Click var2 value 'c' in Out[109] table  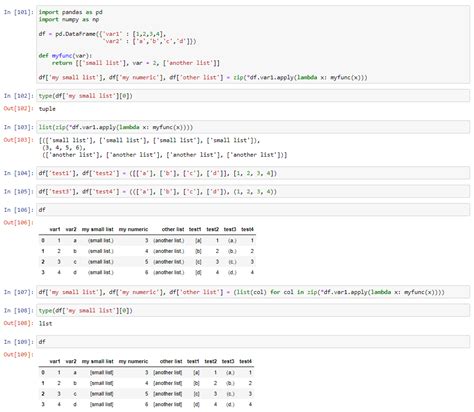coord(75,394)
